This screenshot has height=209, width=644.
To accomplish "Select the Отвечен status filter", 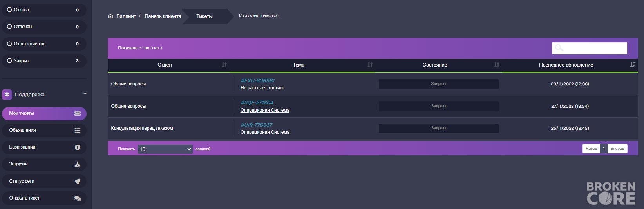I will [44, 27].
